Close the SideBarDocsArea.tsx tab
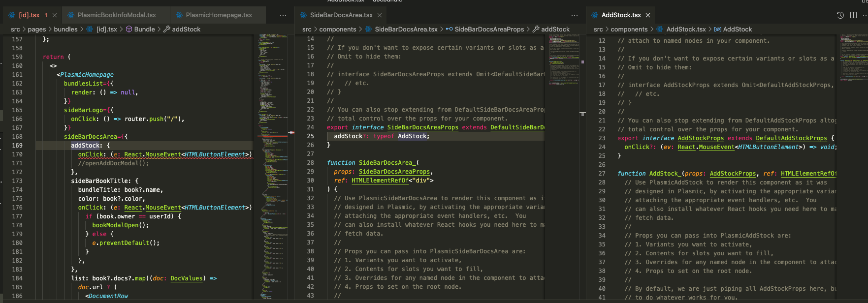The image size is (868, 303). (x=380, y=15)
